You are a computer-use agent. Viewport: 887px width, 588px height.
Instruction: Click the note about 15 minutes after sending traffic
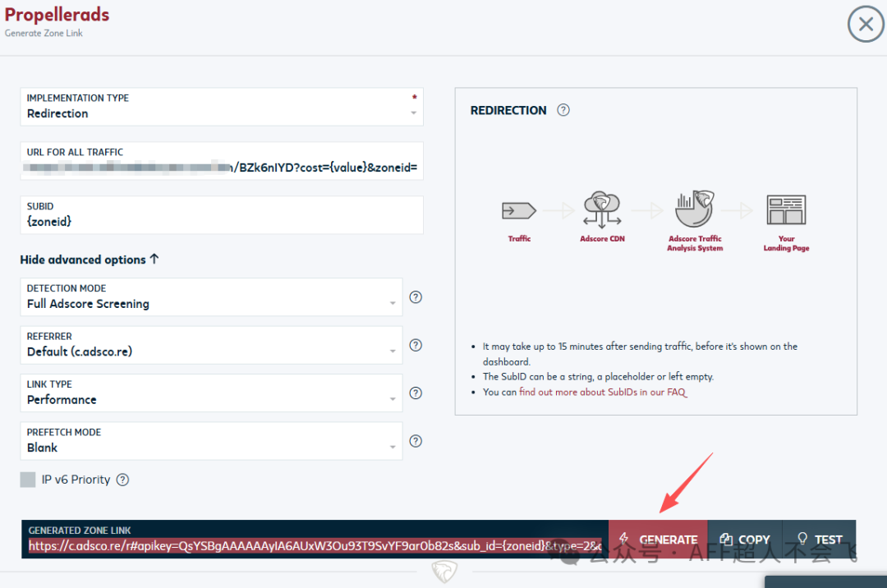click(x=640, y=354)
